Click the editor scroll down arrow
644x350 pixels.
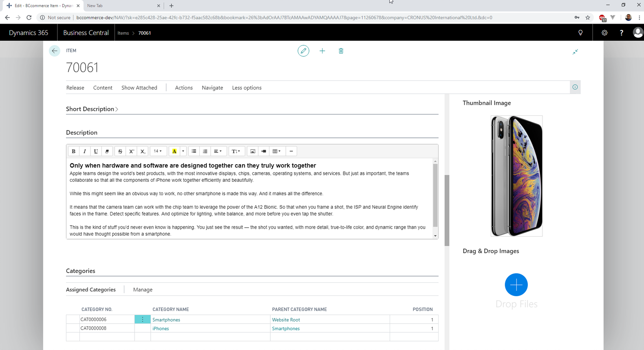point(435,236)
